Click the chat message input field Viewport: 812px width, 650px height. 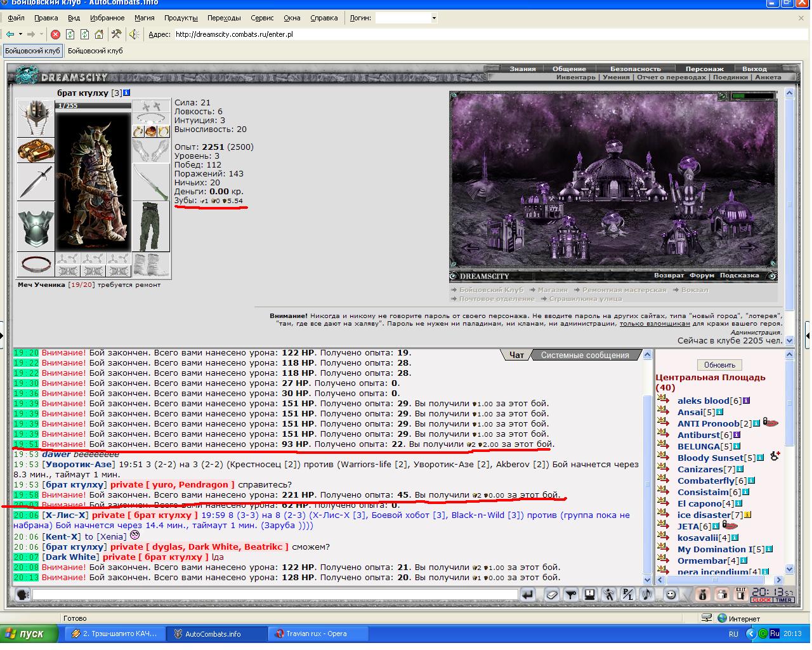click(275, 595)
